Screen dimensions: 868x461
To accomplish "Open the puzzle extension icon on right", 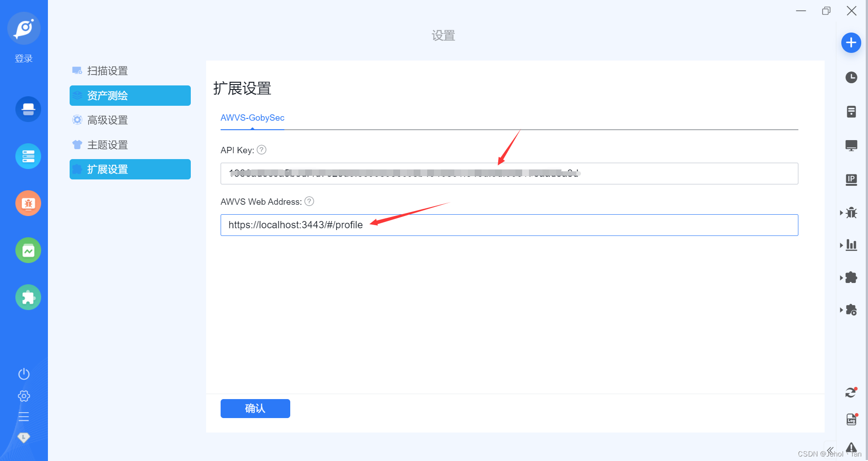I will pyautogui.click(x=852, y=278).
